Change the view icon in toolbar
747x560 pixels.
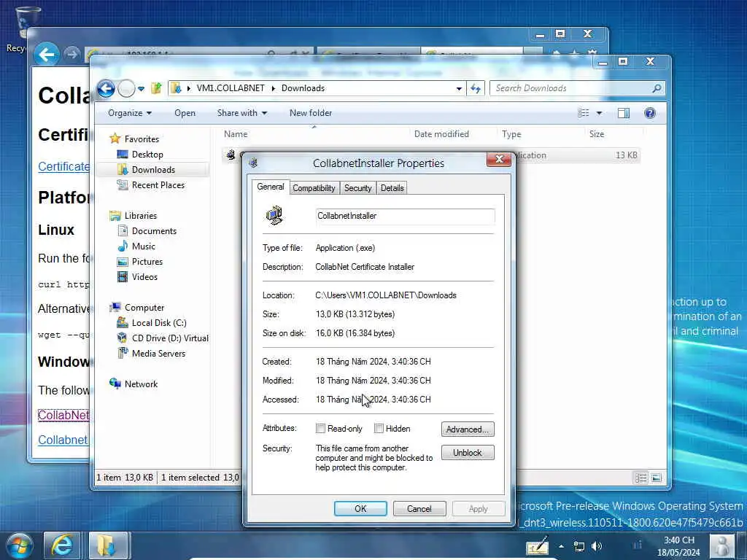[584, 113]
